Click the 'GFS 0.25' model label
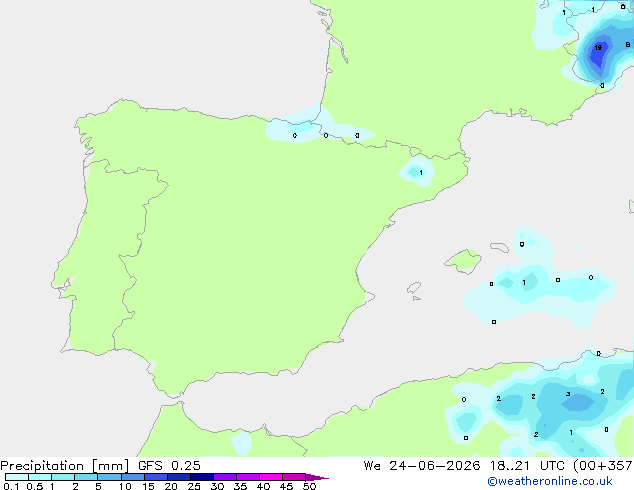The width and height of the screenshot is (634, 490). 169,465
